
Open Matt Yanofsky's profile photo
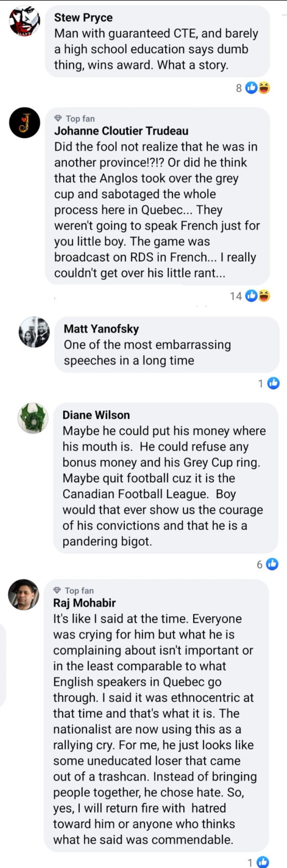pos(34,332)
